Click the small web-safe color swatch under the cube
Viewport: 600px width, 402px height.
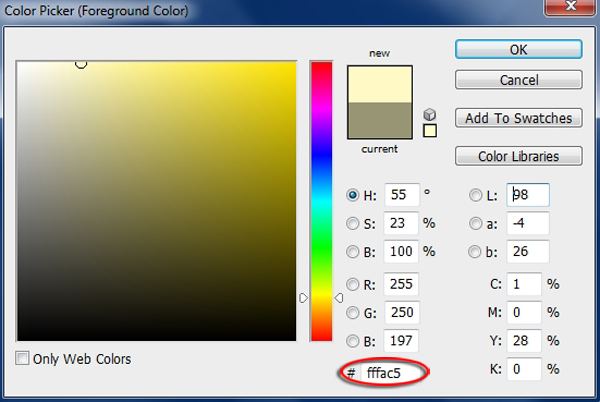pos(430,130)
